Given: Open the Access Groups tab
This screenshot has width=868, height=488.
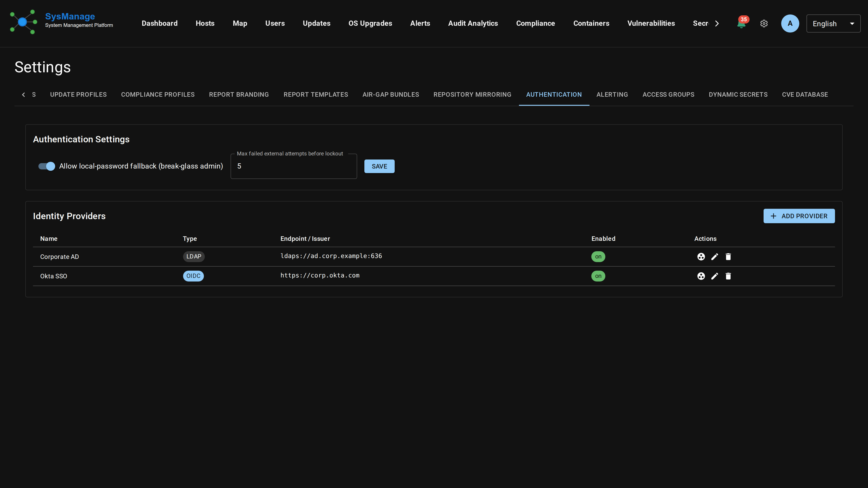Looking at the screenshot, I should 668,95.
